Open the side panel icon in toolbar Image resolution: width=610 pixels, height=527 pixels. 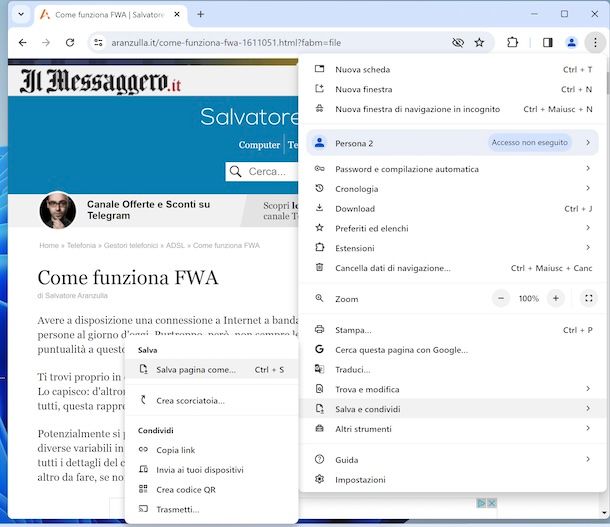tap(548, 42)
